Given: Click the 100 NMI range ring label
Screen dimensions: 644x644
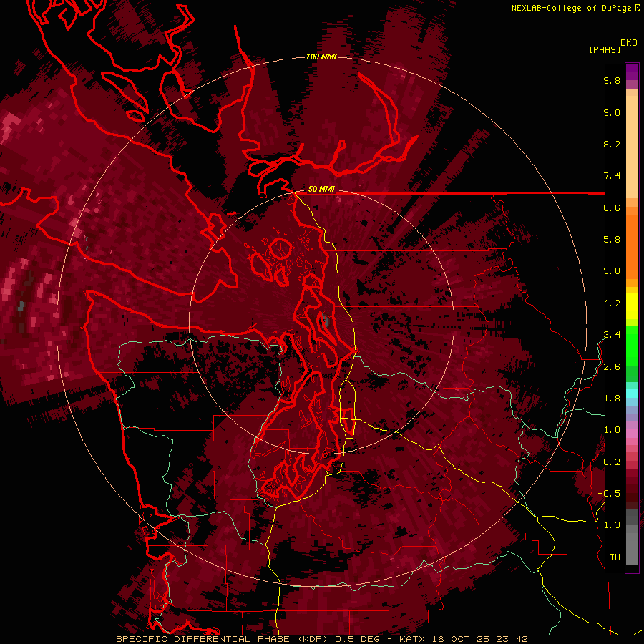Looking at the screenshot, I should (x=321, y=57).
